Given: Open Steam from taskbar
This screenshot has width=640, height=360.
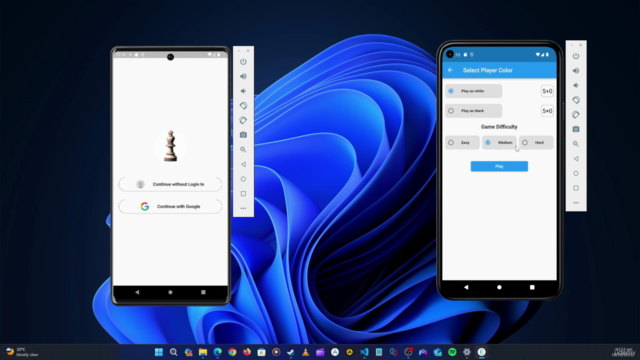Looking at the screenshot, I should tap(291, 352).
